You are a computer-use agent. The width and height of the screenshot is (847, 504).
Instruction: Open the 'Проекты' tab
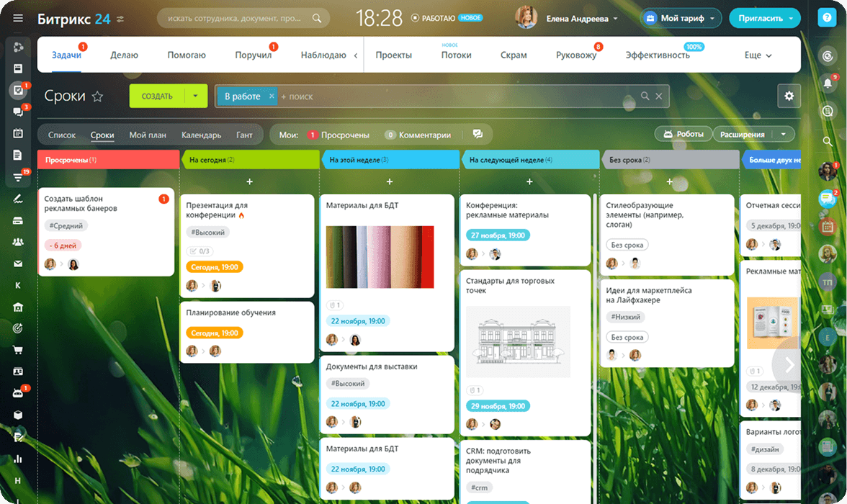click(x=393, y=55)
